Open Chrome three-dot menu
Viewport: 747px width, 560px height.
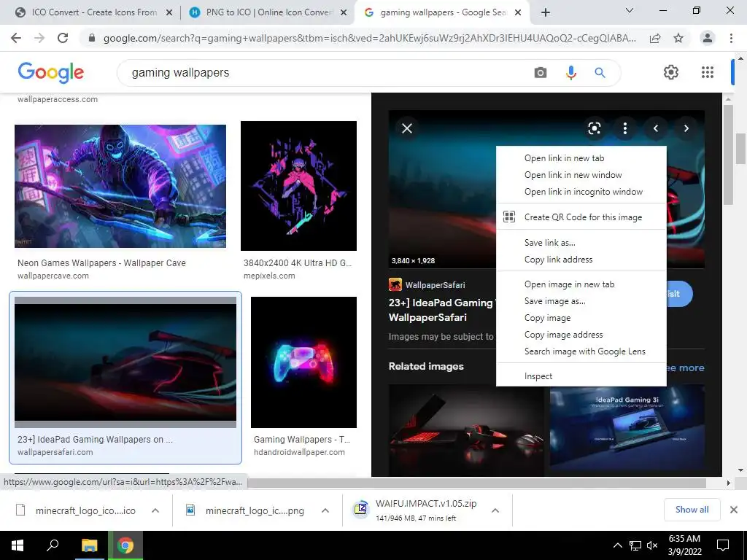(731, 38)
